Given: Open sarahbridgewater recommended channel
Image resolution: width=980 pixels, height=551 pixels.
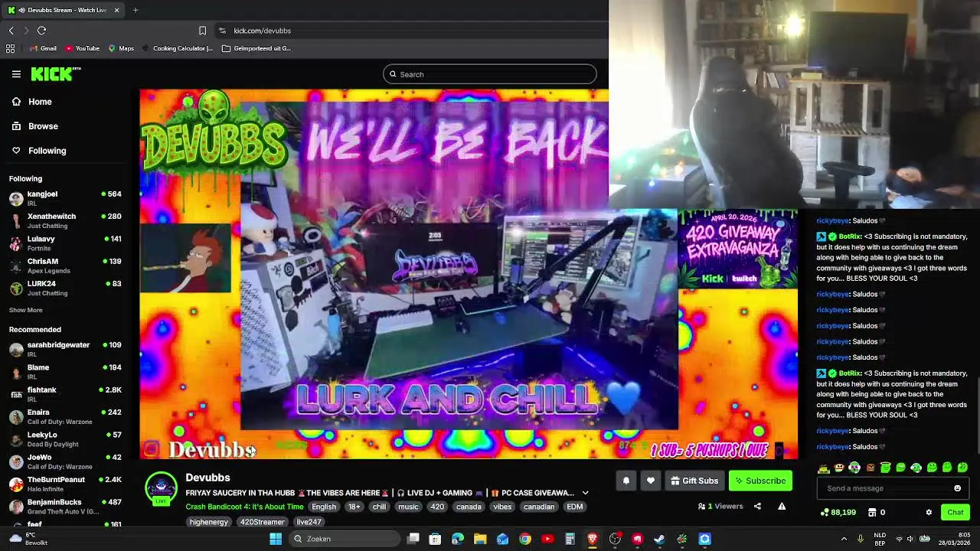Looking at the screenshot, I should (66, 349).
